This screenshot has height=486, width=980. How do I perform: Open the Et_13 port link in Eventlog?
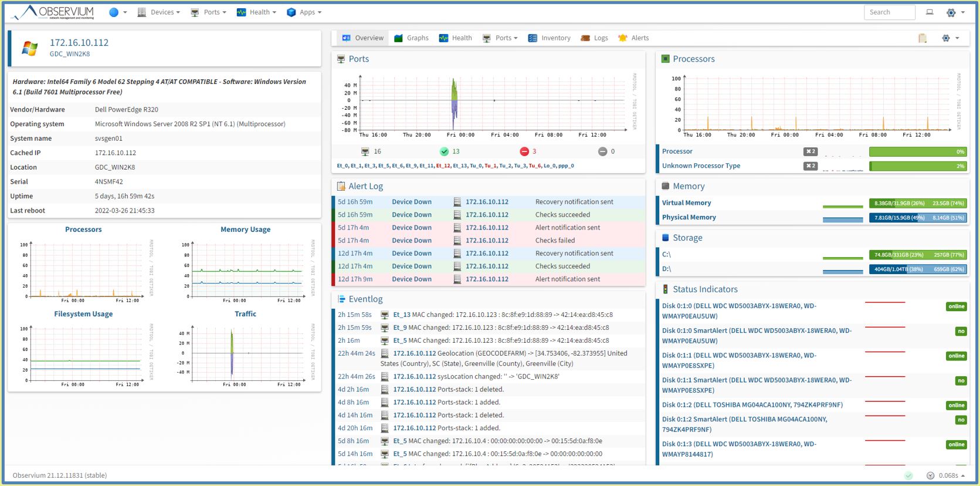[402, 315]
